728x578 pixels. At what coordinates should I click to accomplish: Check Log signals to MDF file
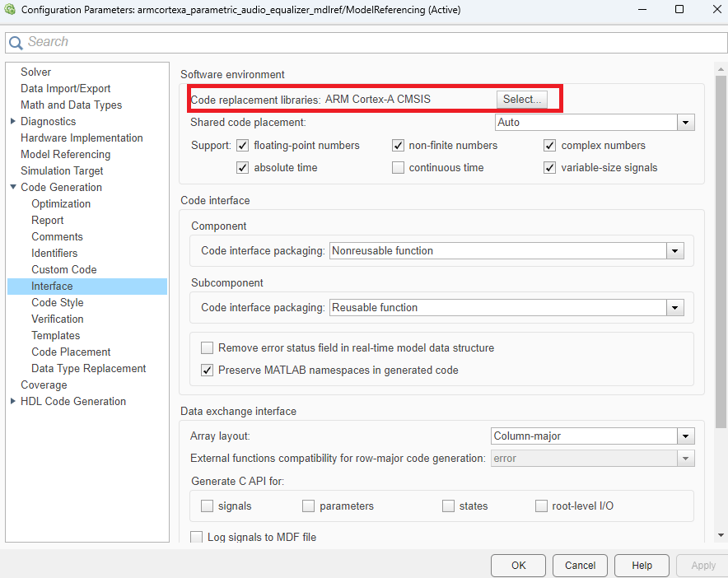196,536
